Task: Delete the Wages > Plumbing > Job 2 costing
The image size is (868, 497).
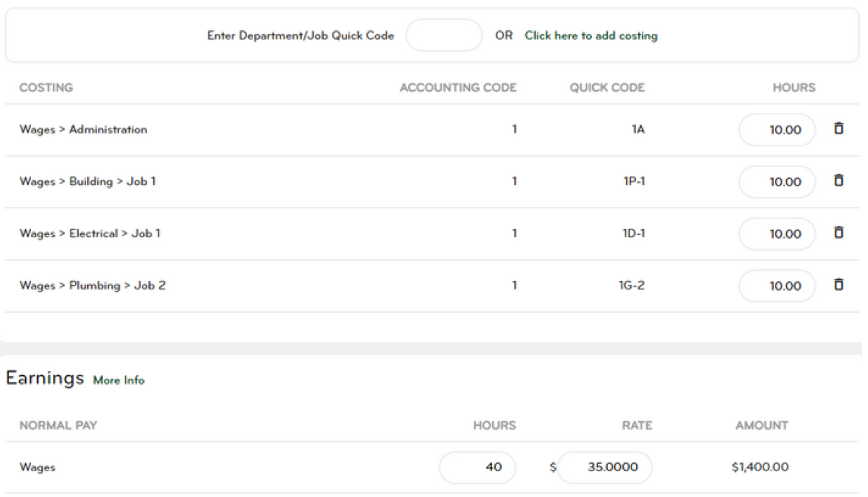Action: pyautogui.click(x=838, y=286)
